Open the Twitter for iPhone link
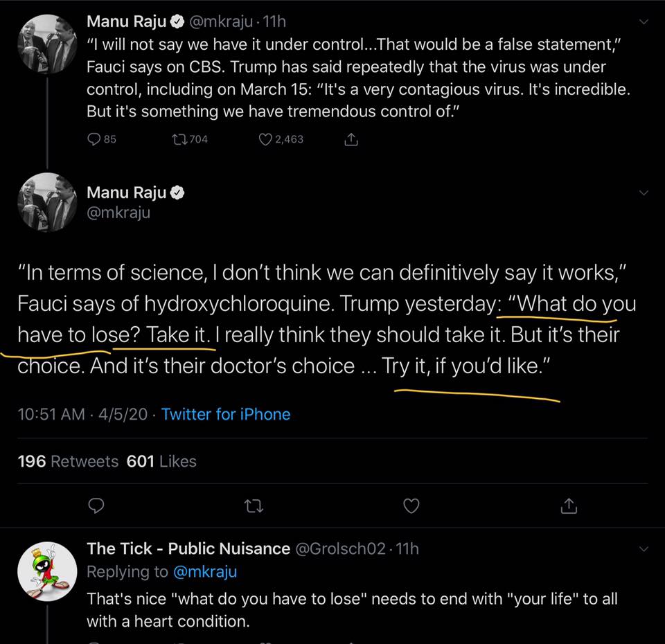Viewport: 665px width, 644px height. pyautogui.click(x=226, y=414)
